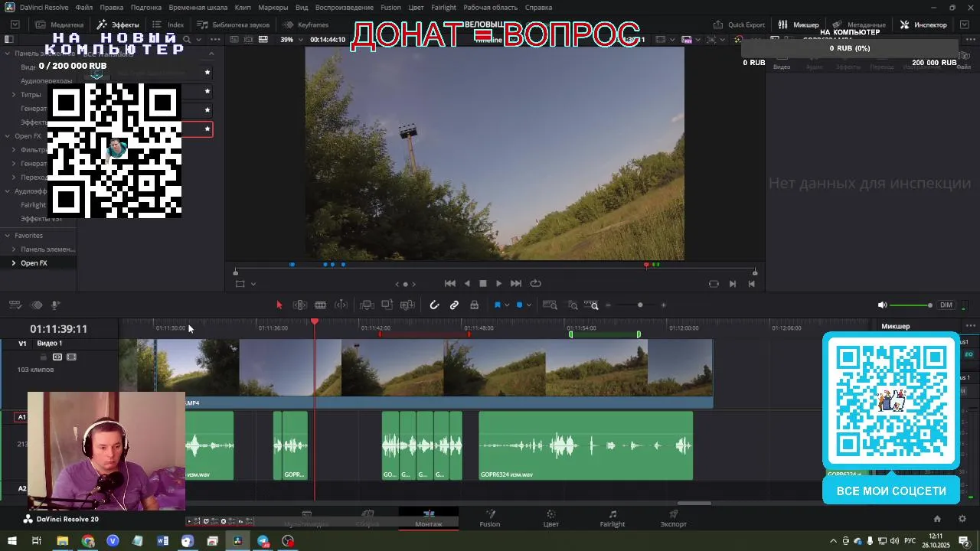Choose the blade edit mode tool
This screenshot has width=980, height=551.
[x=321, y=305]
